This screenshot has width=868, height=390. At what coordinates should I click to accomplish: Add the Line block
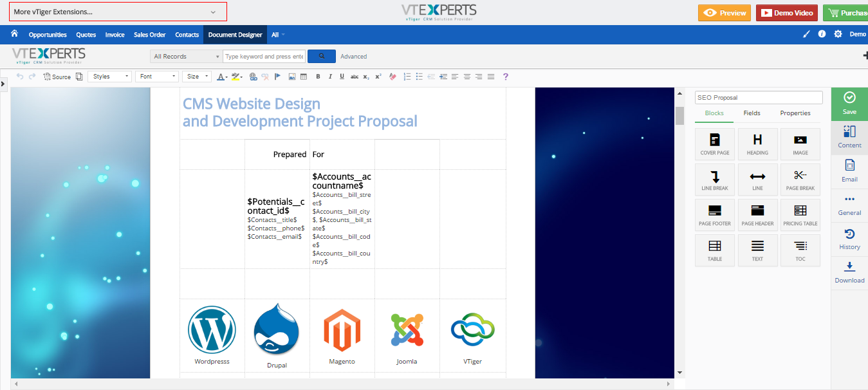tap(757, 180)
